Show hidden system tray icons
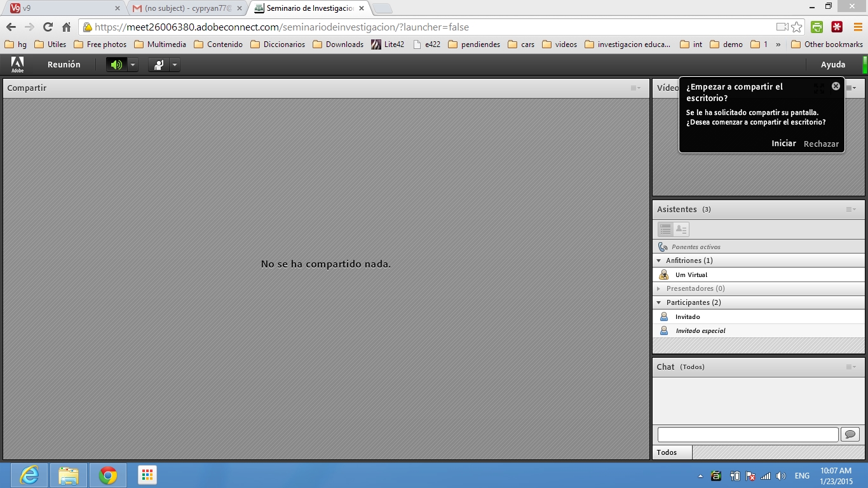868x488 pixels. [x=700, y=476]
